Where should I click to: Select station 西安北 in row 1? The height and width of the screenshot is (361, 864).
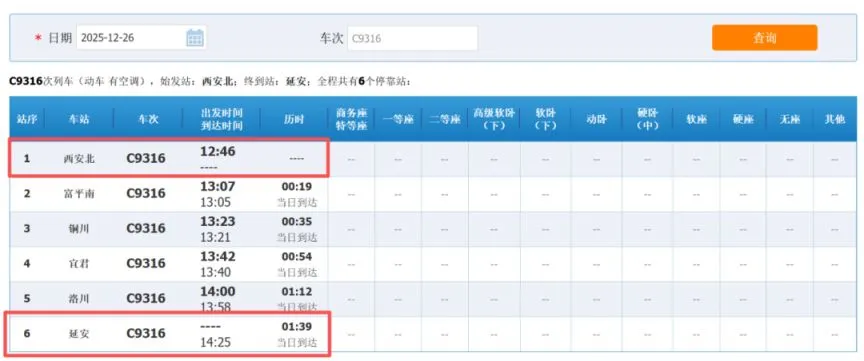click(x=79, y=159)
